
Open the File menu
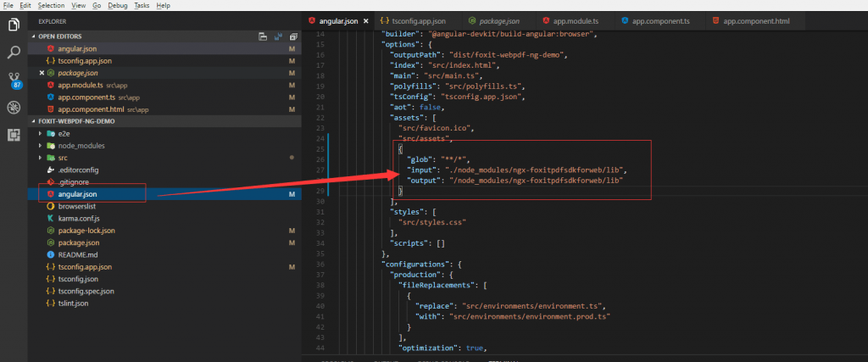point(8,5)
